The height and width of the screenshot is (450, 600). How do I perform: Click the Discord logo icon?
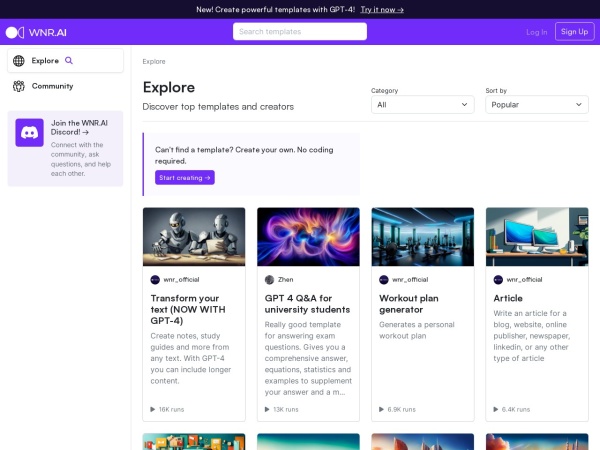29,133
